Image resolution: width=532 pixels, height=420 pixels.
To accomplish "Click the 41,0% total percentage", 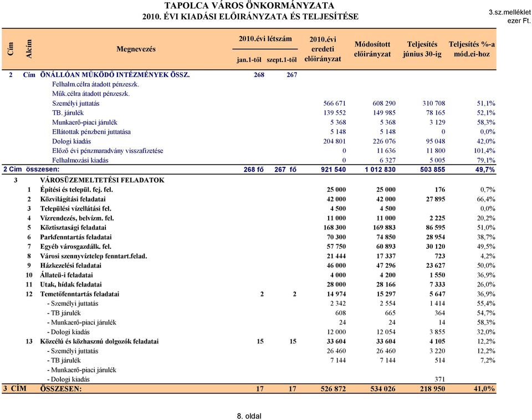I will (484, 389).
